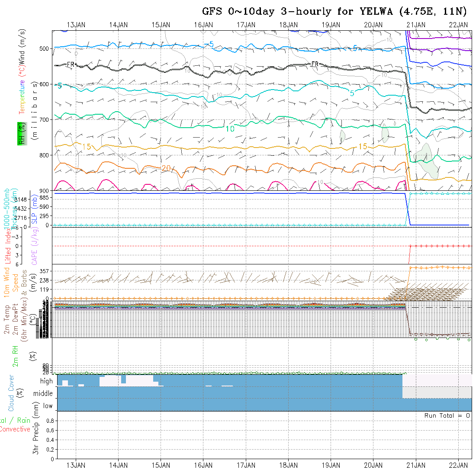Click the 'Run Total = 0' text
The width and height of the screenshot is (476, 476).
click(x=447, y=415)
